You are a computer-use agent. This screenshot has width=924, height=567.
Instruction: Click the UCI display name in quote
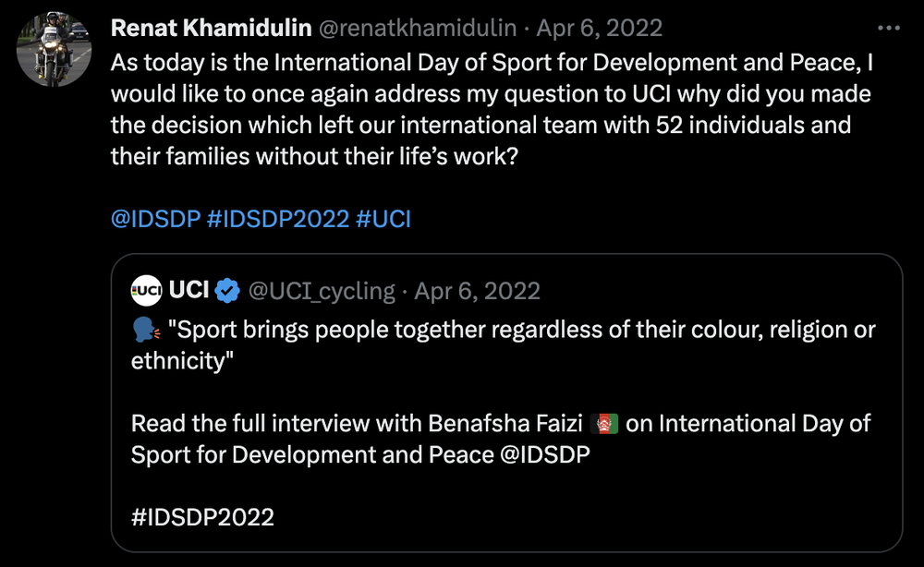[x=188, y=290]
